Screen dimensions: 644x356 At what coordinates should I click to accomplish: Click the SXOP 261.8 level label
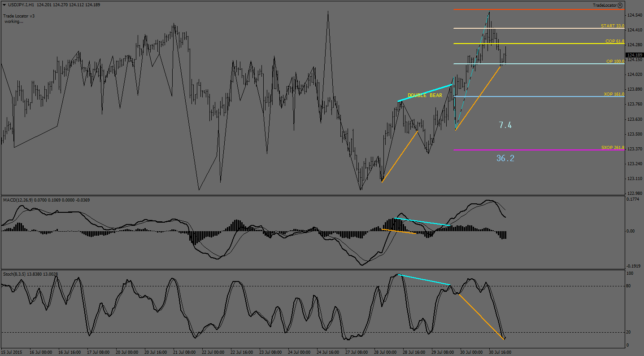click(613, 148)
